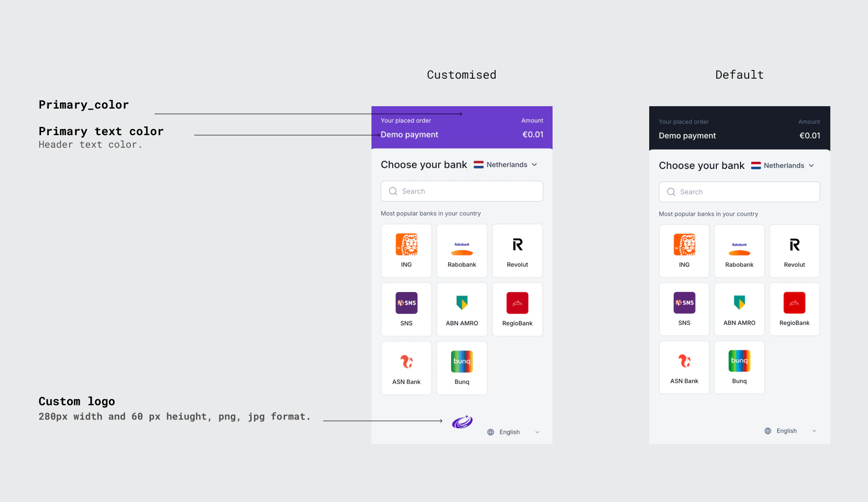The image size is (868, 502).
Task: Click 'Header text color.' description
Action: (x=90, y=145)
